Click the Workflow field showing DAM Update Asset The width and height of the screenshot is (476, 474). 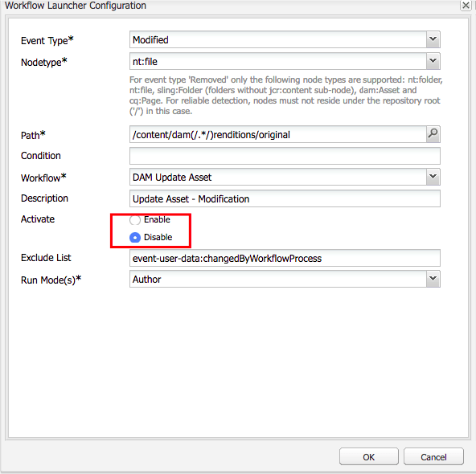click(278, 177)
